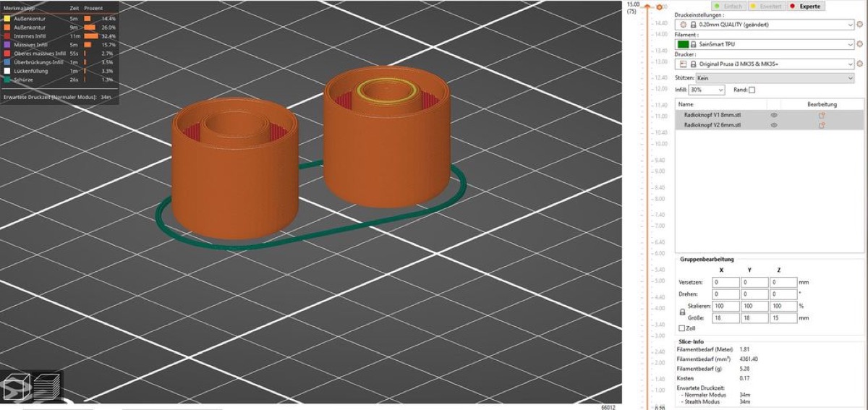Open the Infill 30% dropdown

[707, 90]
